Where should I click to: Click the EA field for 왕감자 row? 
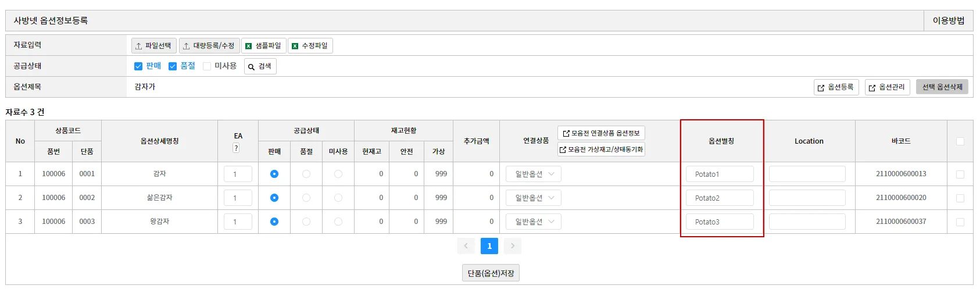[238, 222]
